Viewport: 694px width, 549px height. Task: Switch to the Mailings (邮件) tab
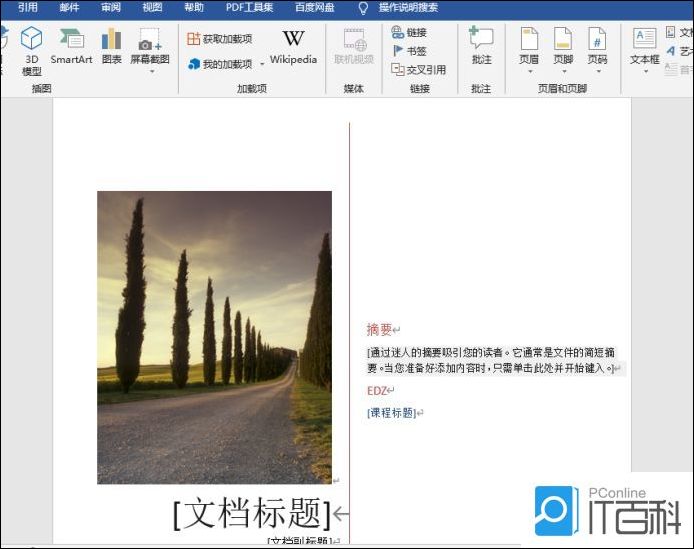[x=69, y=8]
